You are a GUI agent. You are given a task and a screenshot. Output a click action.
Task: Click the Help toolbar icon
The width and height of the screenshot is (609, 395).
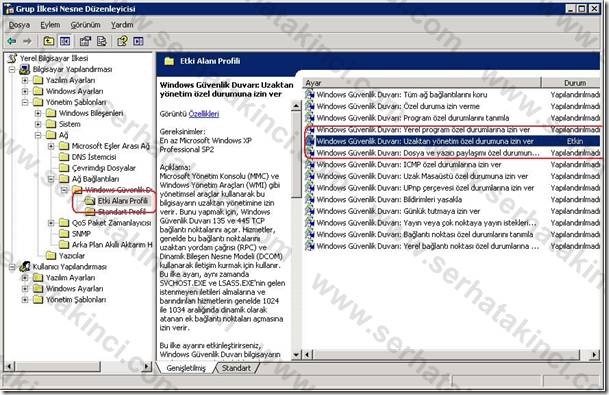[122, 41]
